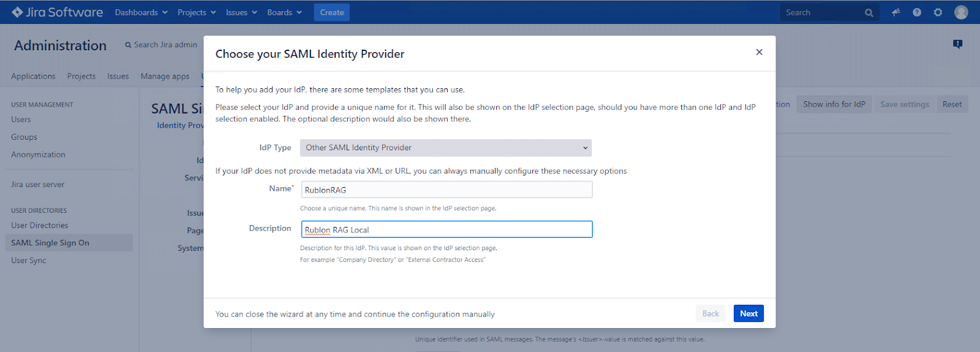Click the search magnifier icon in top bar

(869, 13)
